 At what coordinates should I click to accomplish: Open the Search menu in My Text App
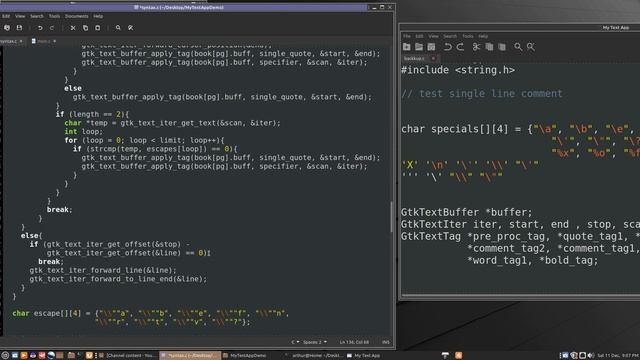click(x=450, y=36)
